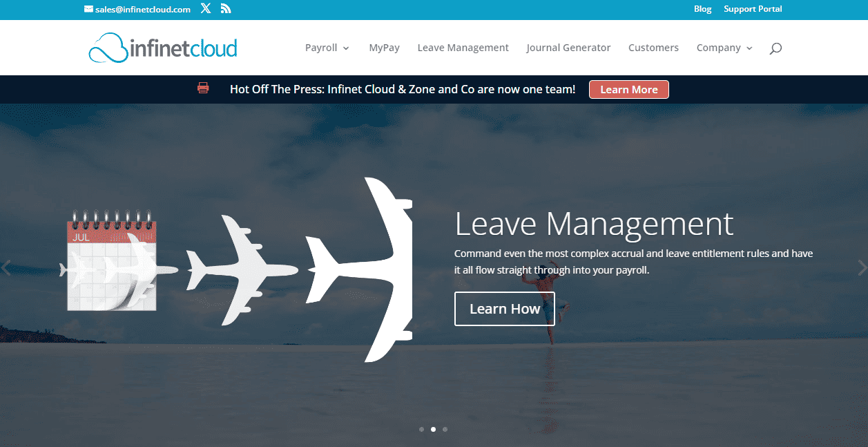The height and width of the screenshot is (447, 868).
Task: Click the Learn How button
Action: tap(505, 309)
